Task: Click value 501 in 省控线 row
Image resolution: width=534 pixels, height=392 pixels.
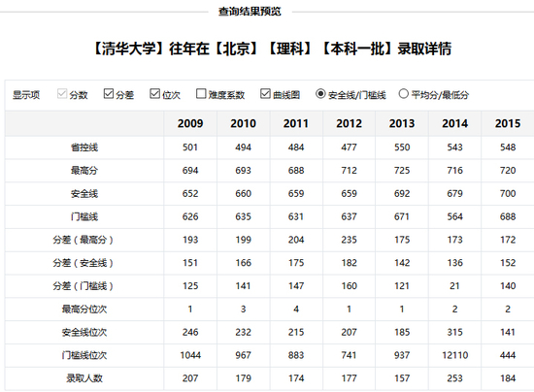Action: point(190,147)
